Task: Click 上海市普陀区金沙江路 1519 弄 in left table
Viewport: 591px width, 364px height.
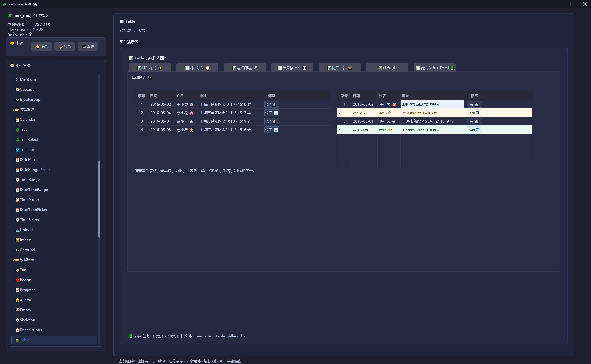Action: (x=225, y=121)
